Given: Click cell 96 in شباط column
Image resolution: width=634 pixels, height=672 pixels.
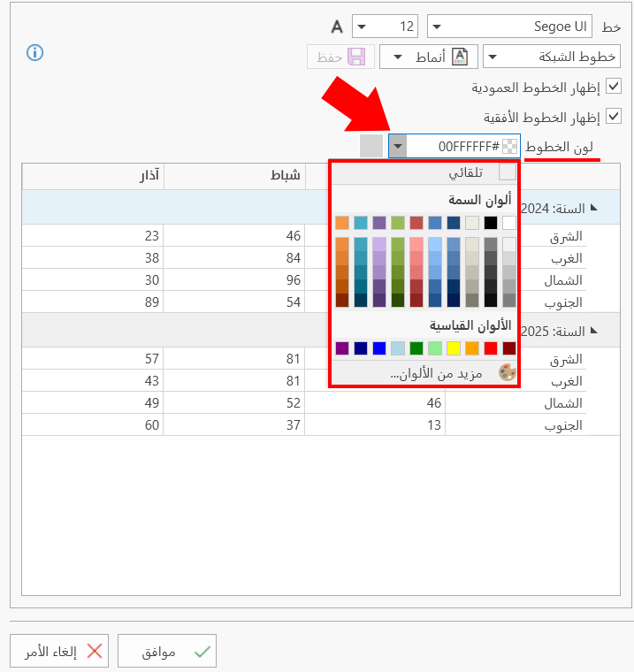Looking at the screenshot, I should click(x=234, y=280).
